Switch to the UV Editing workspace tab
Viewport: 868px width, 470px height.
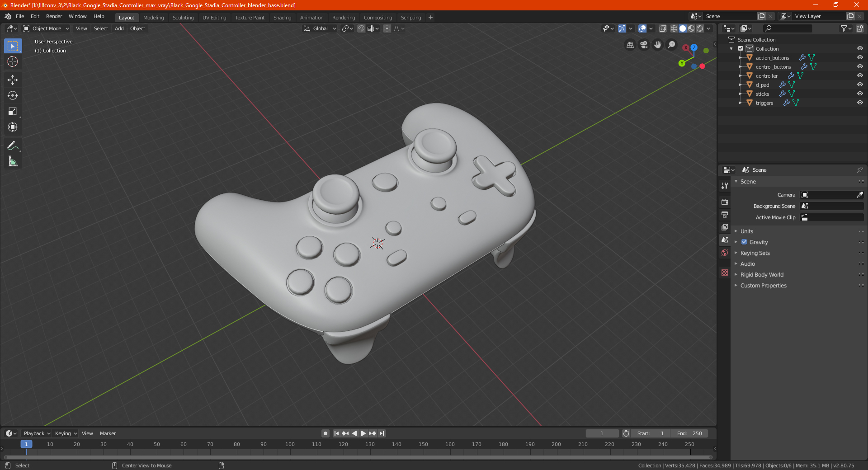click(x=214, y=18)
